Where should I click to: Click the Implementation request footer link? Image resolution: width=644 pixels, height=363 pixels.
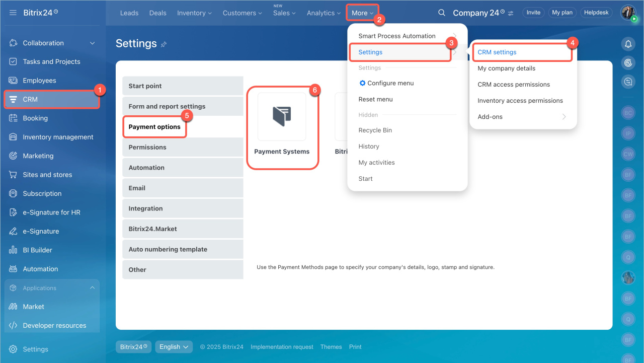282,347
